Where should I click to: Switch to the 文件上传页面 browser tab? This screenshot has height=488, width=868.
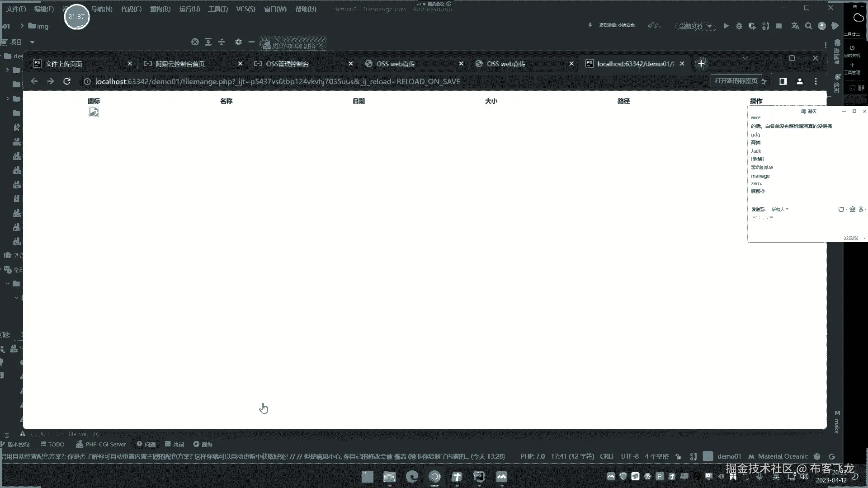[64, 64]
